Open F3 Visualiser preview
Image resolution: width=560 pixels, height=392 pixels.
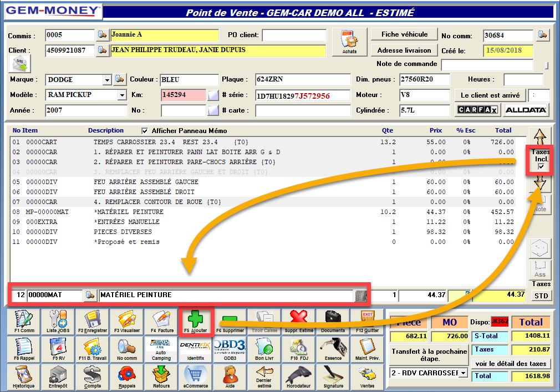[127, 322]
